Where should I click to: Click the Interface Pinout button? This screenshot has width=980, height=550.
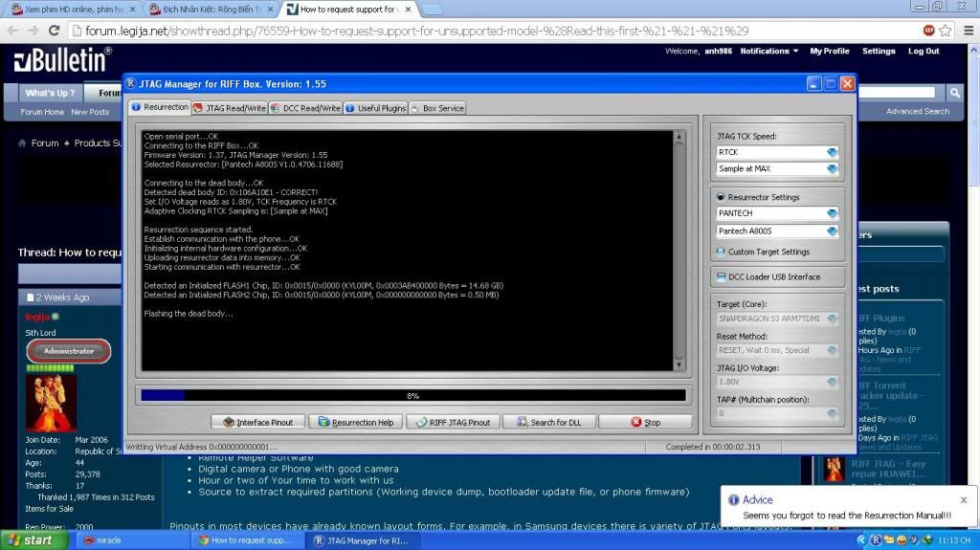pyautogui.click(x=258, y=423)
